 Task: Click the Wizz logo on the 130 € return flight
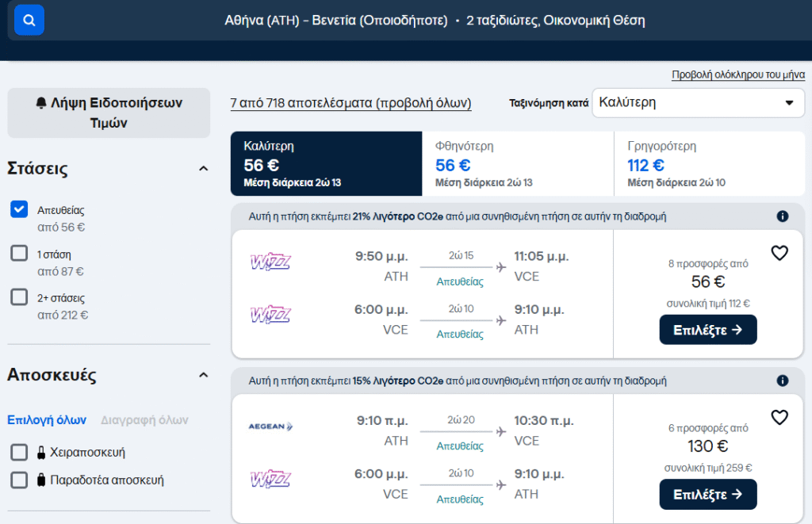pos(270,479)
